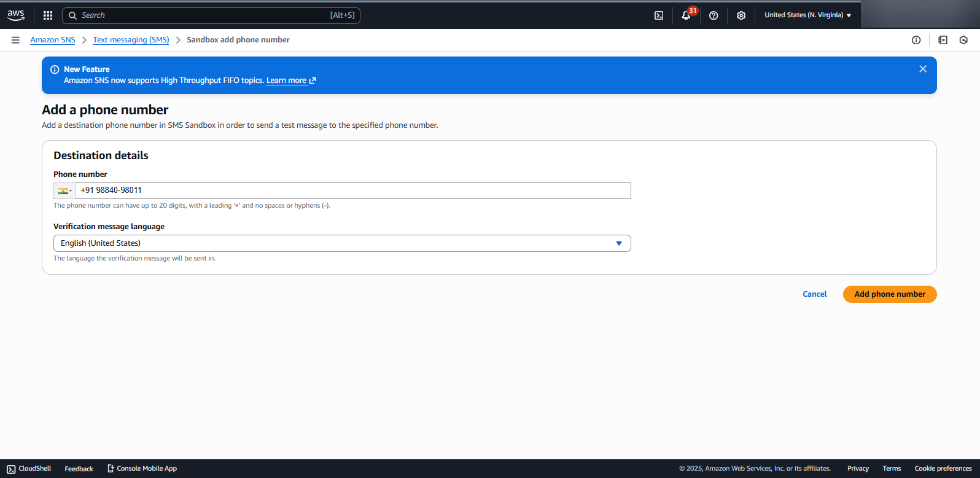Click the AWS logo home icon
This screenshot has width=980, height=478.
(16, 15)
